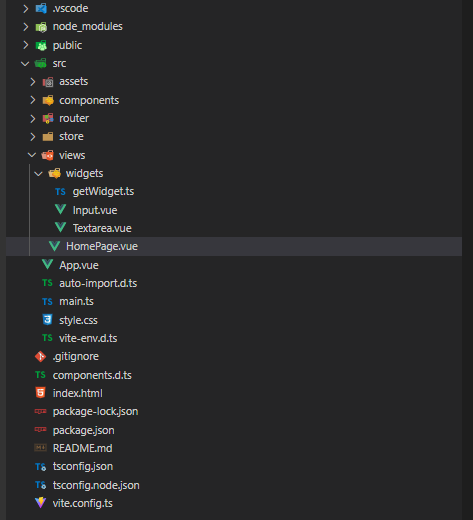This screenshot has width=473, height=520.
Task: Click the TS icon beside components.d.ts
Action: (x=41, y=375)
